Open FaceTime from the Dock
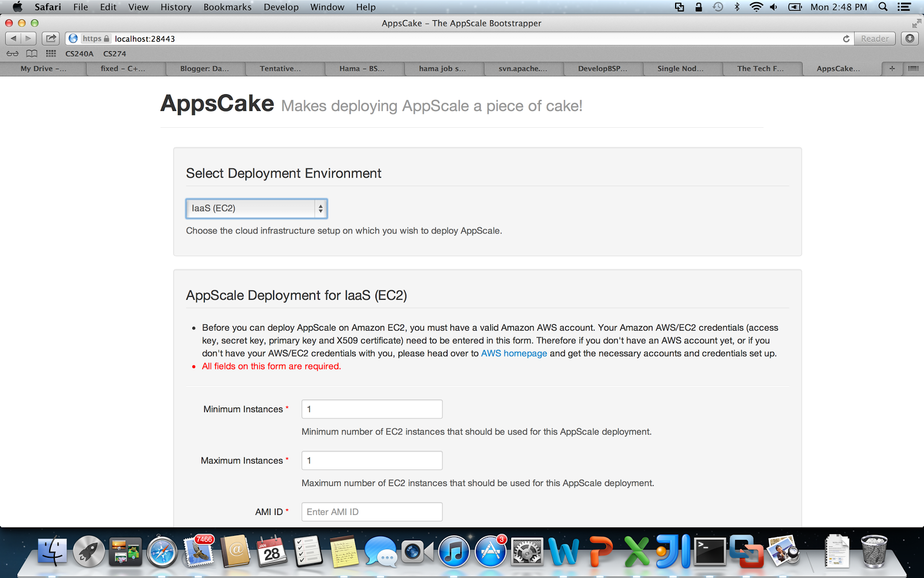 416,552
